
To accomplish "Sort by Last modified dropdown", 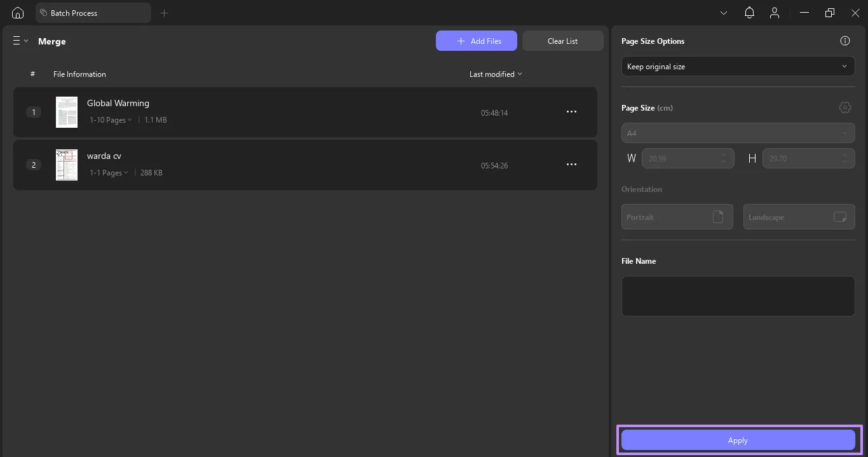I will tap(496, 74).
